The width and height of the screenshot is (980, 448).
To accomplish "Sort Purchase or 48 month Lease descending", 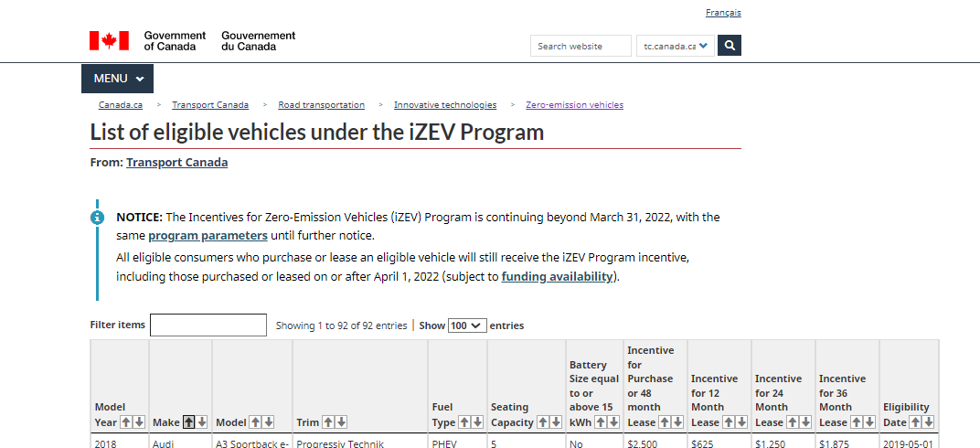I will 677,422.
